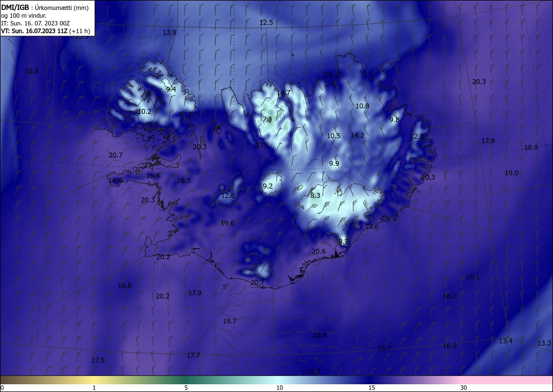553x392 pixels.
Task: Click the title text 'DMI/IGB : Úrkomumætti (mm)'
Action: coord(45,8)
